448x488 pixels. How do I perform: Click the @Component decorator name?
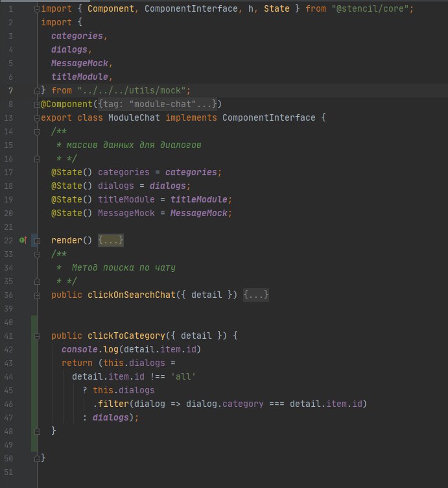tap(67, 104)
